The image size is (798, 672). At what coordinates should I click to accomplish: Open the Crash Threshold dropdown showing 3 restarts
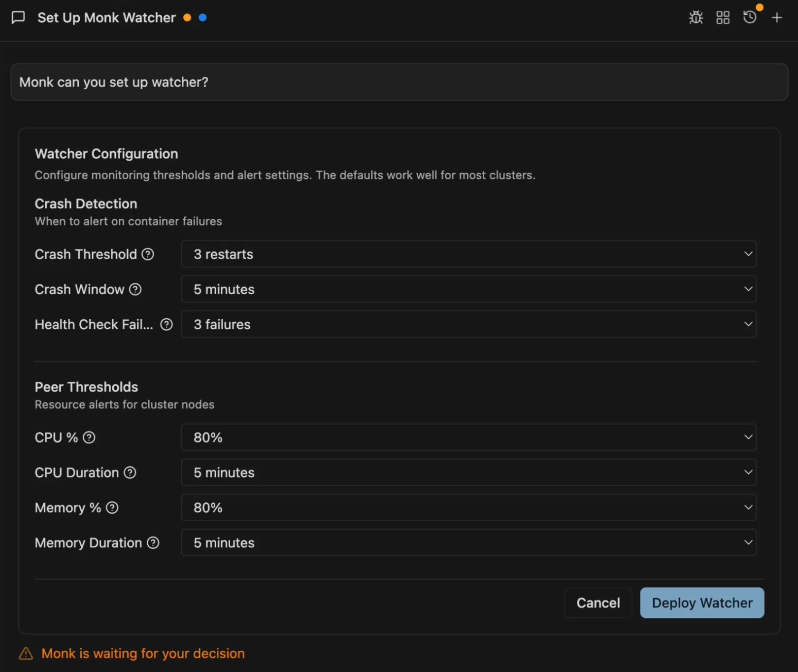tap(468, 254)
